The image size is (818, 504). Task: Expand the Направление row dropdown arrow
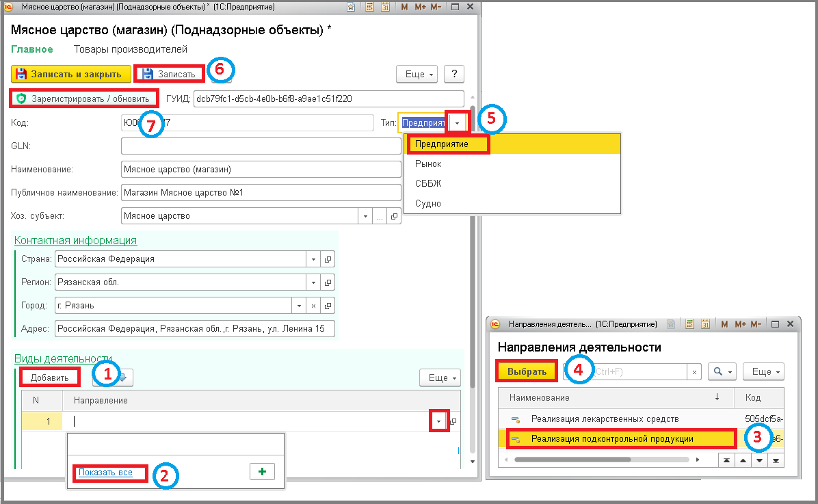[x=438, y=421]
